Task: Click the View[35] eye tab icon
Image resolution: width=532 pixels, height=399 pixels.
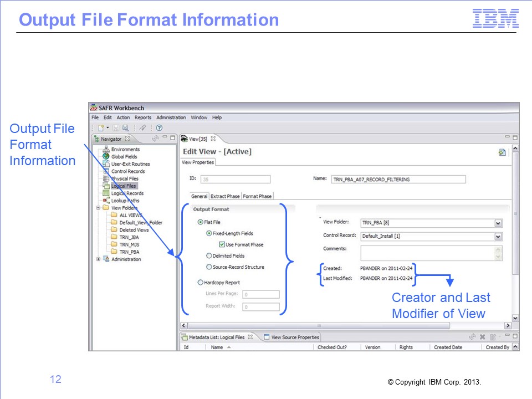Action: coord(184,139)
